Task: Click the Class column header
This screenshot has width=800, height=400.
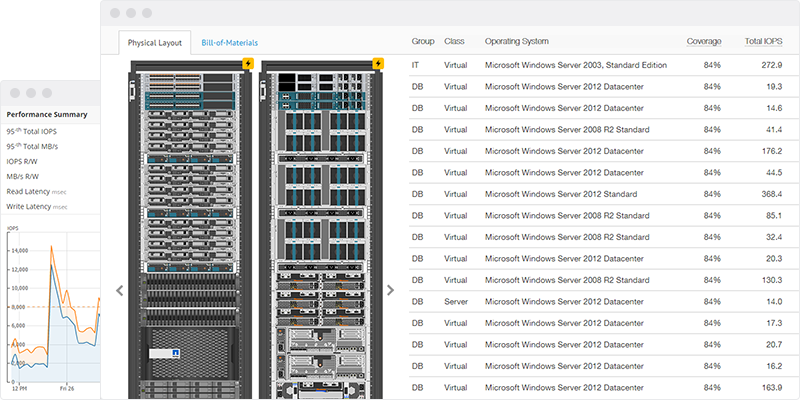Action: point(454,42)
